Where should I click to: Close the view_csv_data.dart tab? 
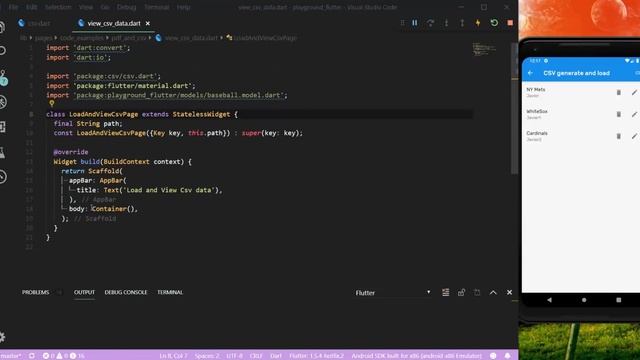pyautogui.click(x=148, y=23)
